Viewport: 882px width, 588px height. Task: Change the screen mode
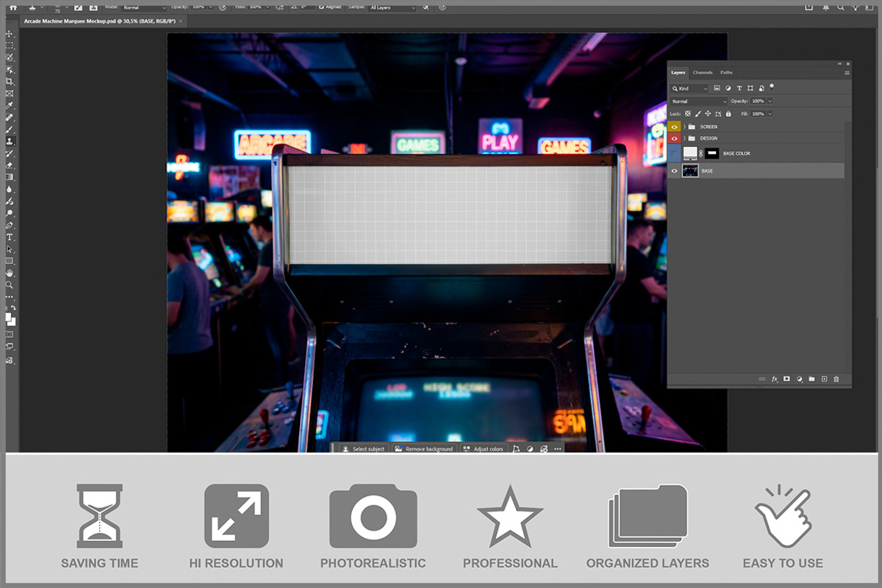[10, 345]
